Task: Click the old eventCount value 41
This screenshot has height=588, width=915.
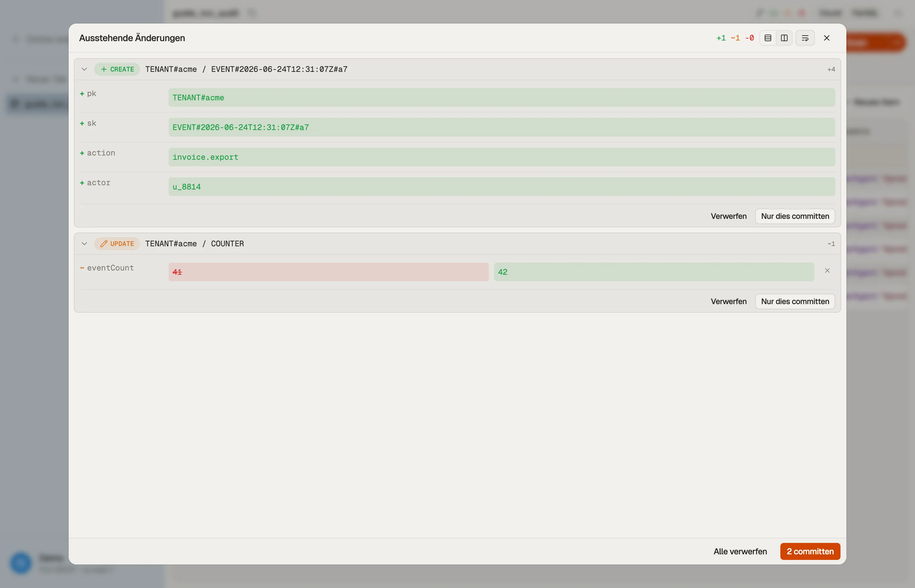Action: pos(328,272)
